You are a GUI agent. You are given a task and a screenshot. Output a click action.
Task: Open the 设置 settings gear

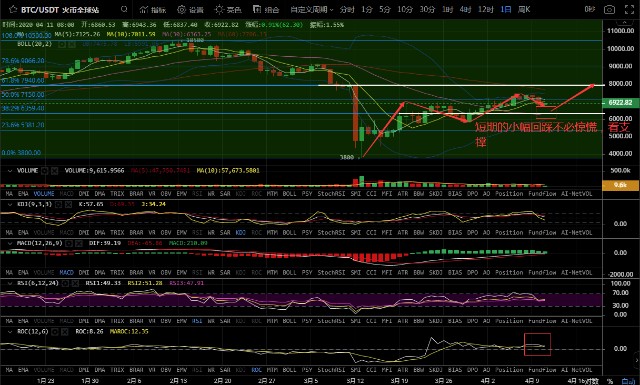(190, 9)
